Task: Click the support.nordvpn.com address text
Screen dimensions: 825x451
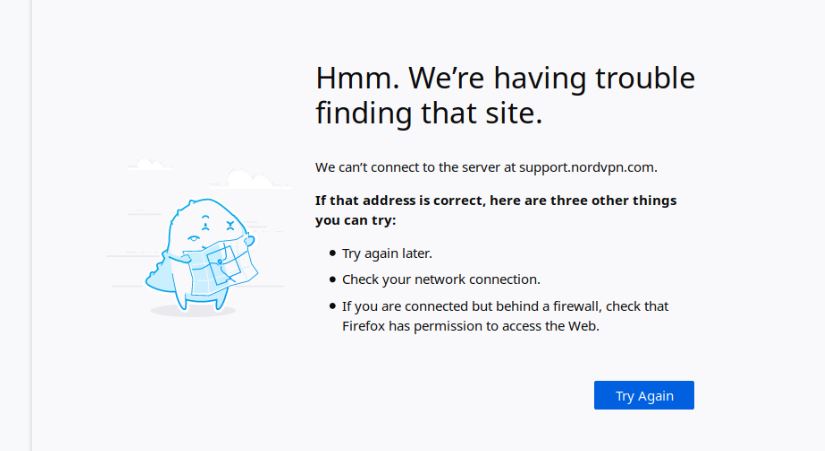Action: click(587, 167)
